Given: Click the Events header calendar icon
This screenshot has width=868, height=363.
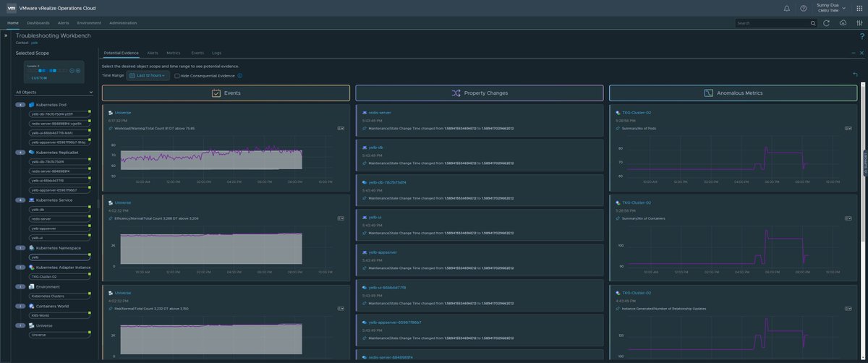Looking at the screenshot, I should coord(216,93).
